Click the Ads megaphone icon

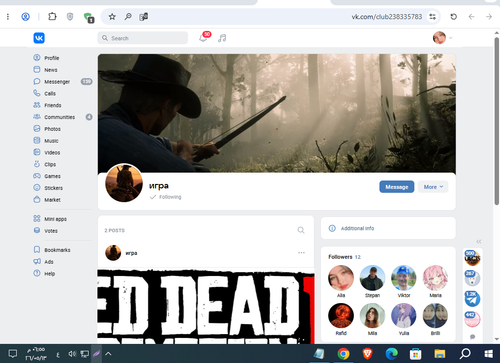click(x=37, y=262)
